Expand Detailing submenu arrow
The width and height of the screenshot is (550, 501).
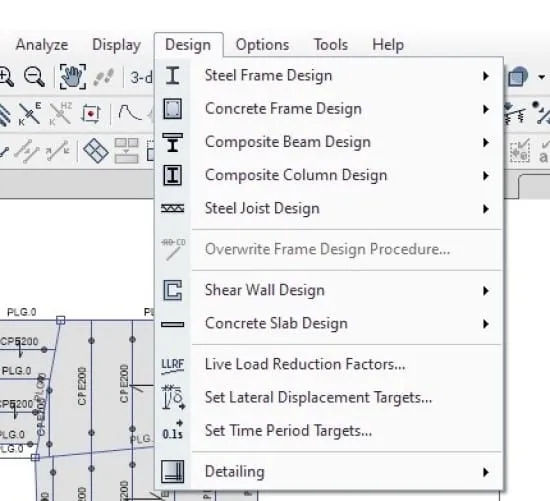486,472
